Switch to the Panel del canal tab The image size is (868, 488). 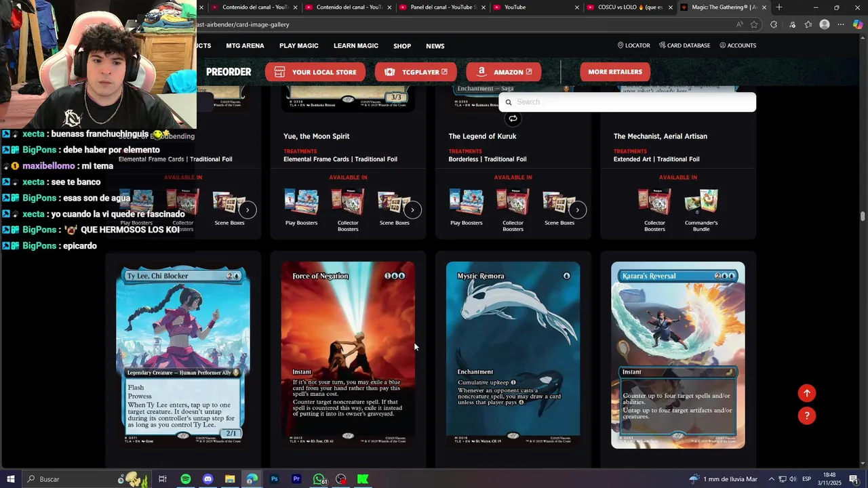(442, 7)
